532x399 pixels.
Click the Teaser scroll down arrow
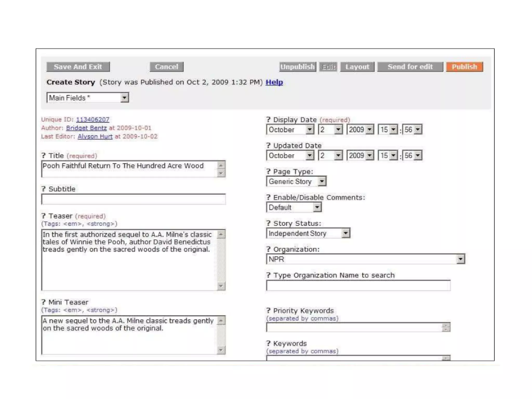coord(221,286)
